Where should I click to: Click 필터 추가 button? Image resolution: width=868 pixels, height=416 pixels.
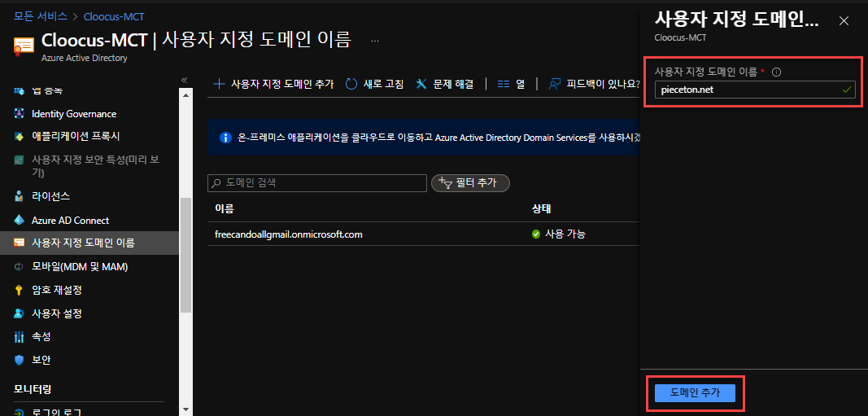point(470,183)
